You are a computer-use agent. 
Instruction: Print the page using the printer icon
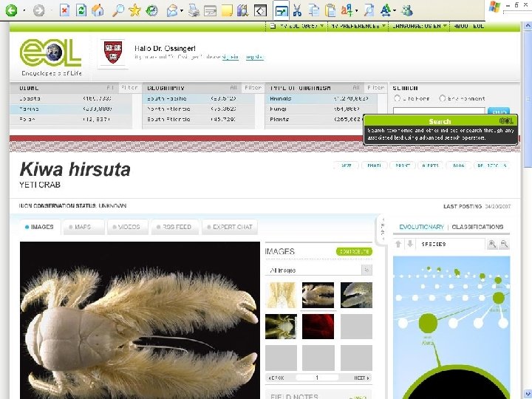point(194,10)
